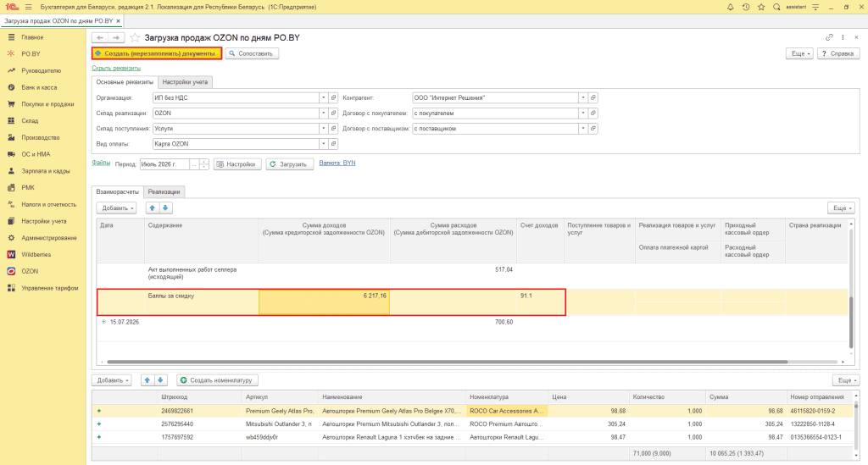Open the Справка help button

coord(838,53)
